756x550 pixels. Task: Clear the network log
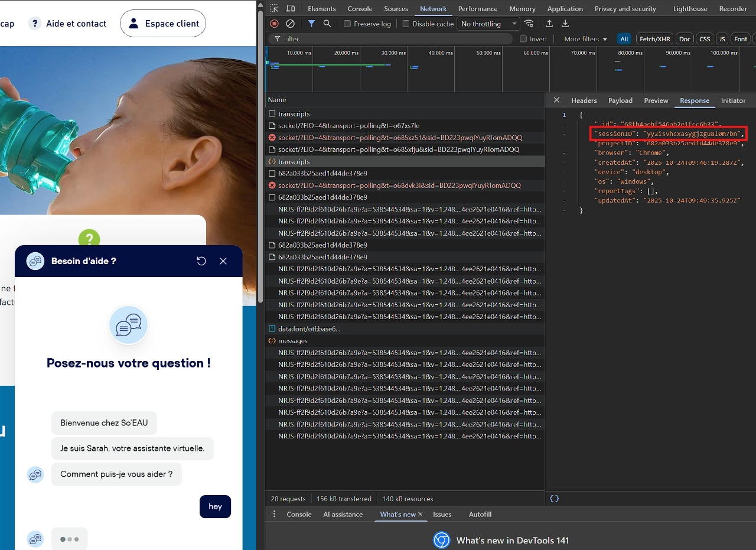[x=290, y=24]
